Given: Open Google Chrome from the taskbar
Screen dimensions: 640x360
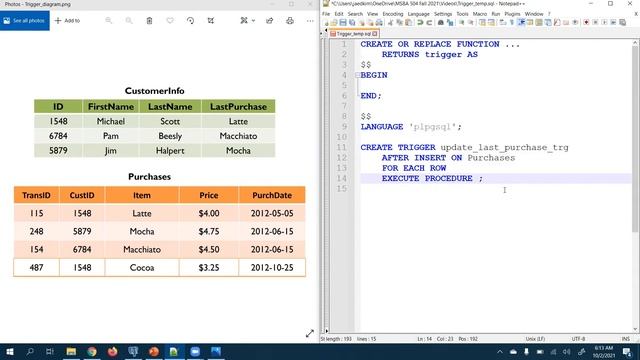Looking at the screenshot, I should [92, 351].
